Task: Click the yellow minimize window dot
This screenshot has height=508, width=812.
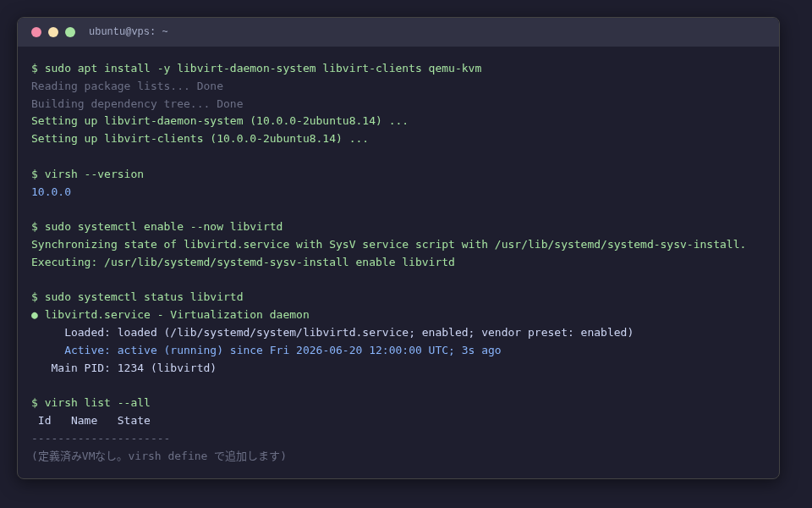Action: (53, 32)
